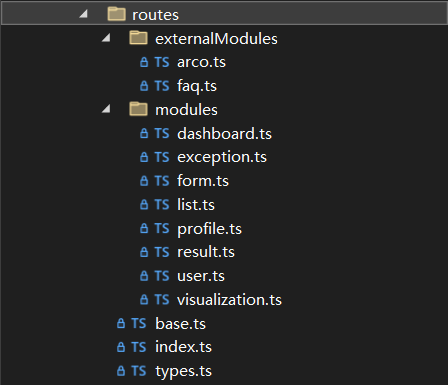Select the user.ts file
This screenshot has height=385, width=448.
[x=201, y=276]
